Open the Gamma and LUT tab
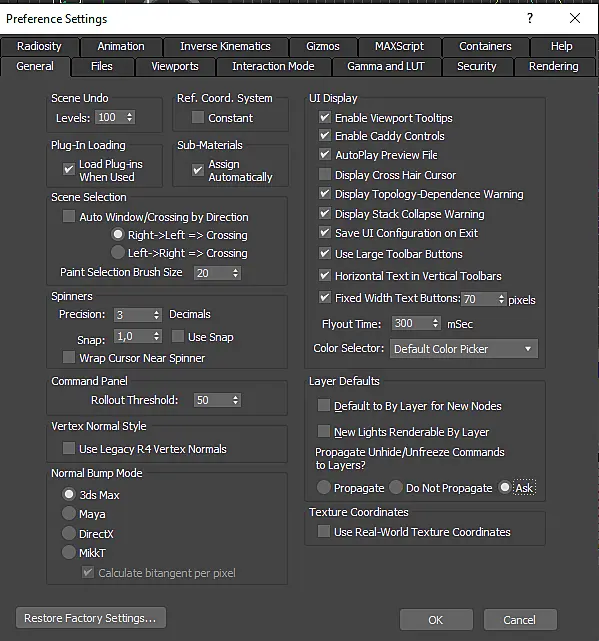The height and width of the screenshot is (641, 599). pyautogui.click(x=386, y=66)
